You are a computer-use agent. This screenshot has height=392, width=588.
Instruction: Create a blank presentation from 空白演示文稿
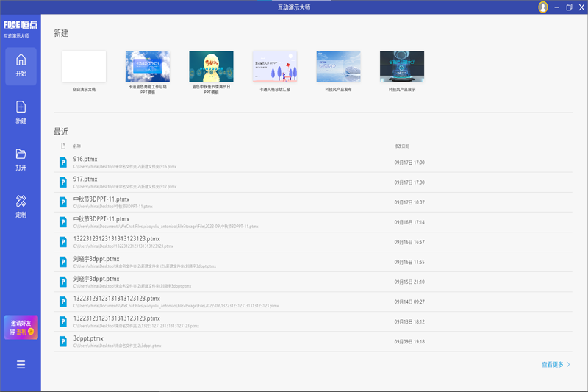[84, 67]
